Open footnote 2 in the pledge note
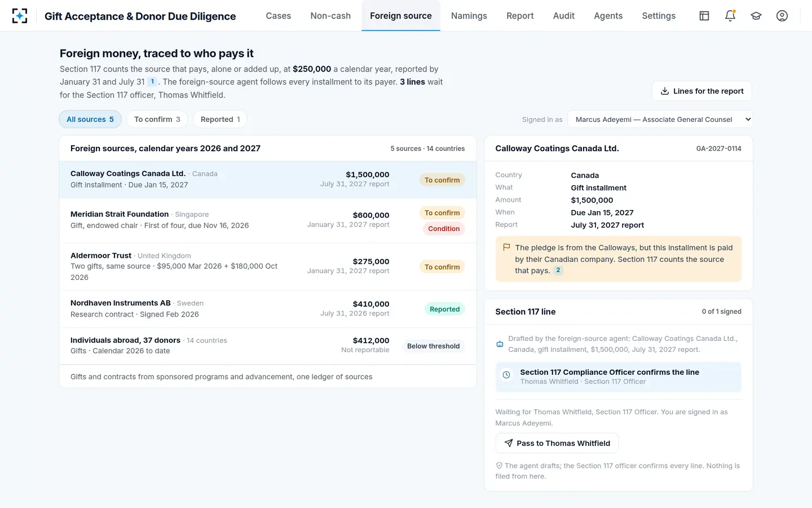812x508 pixels. [x=558, y=270]
